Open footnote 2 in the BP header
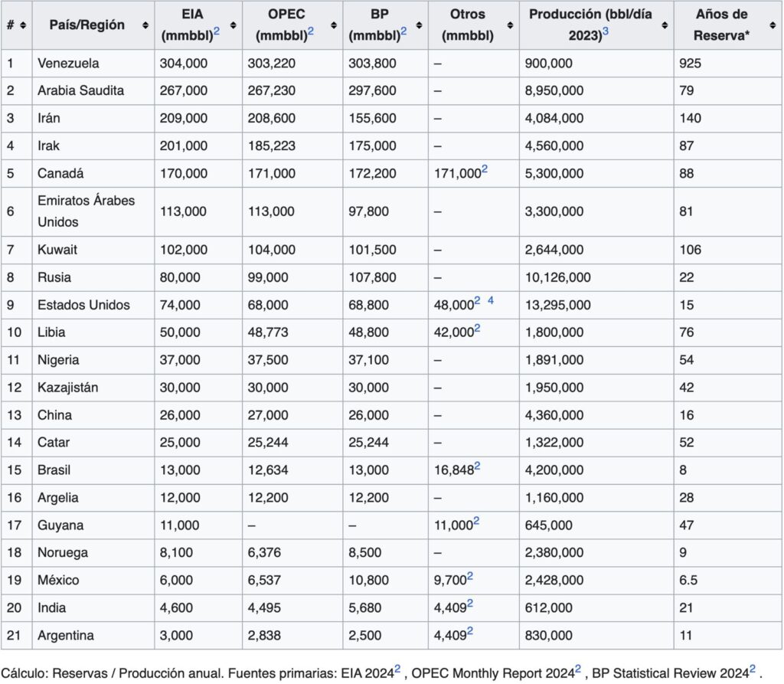 pos(403,31)
